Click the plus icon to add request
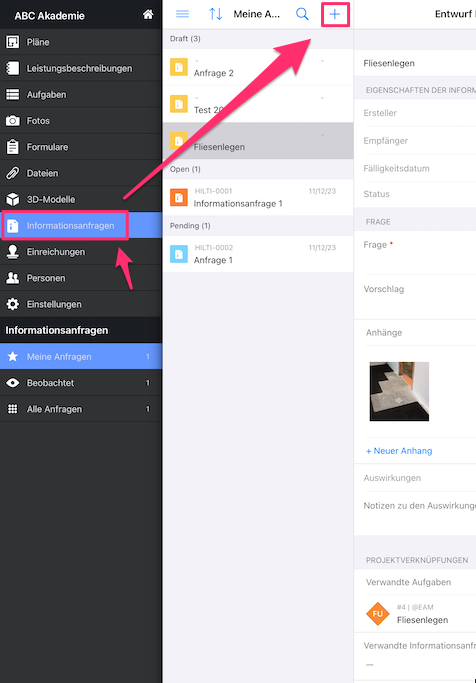The width and height of the screenshot is (476, 683). tap(334, 14)
